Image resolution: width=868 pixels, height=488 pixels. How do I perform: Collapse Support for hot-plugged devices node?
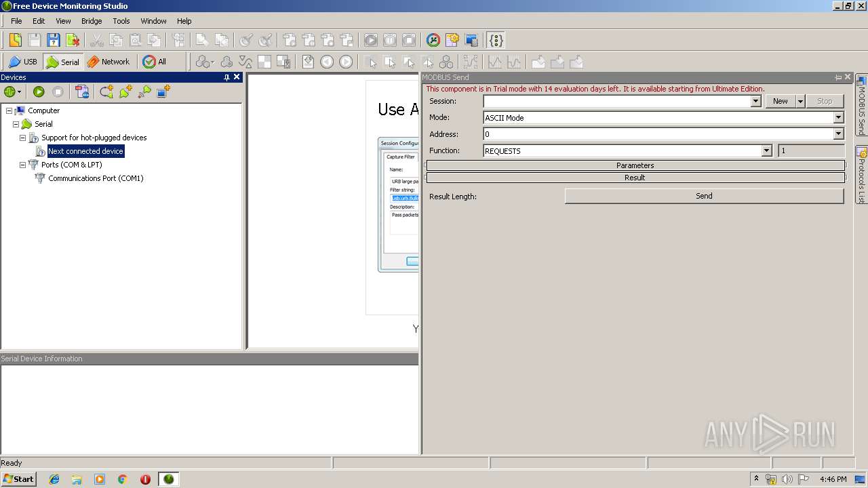[22, 138]
